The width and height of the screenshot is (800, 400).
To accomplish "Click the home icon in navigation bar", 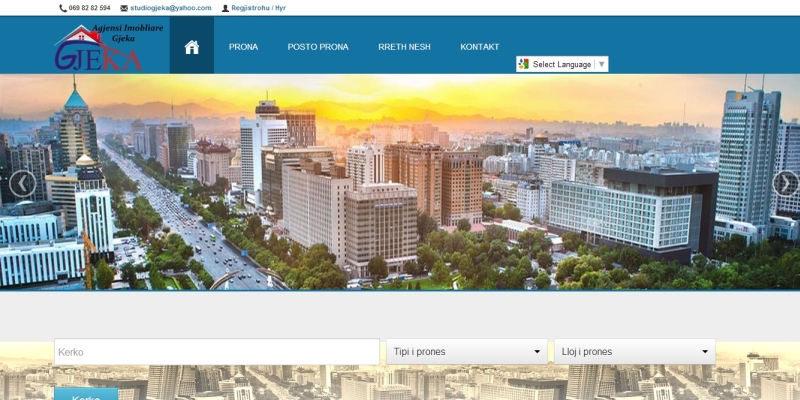I will click(x=192, y=46).
